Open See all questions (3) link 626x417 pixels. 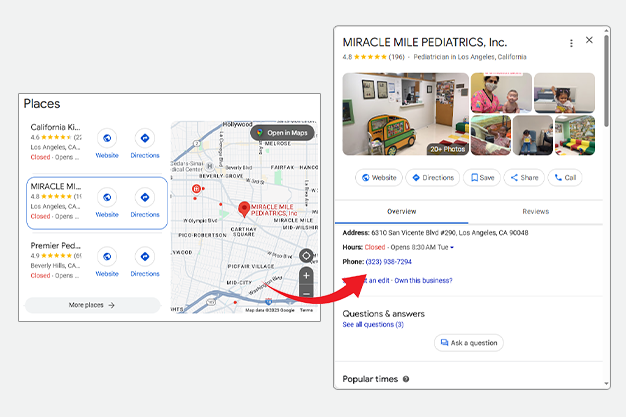point(373,324)
